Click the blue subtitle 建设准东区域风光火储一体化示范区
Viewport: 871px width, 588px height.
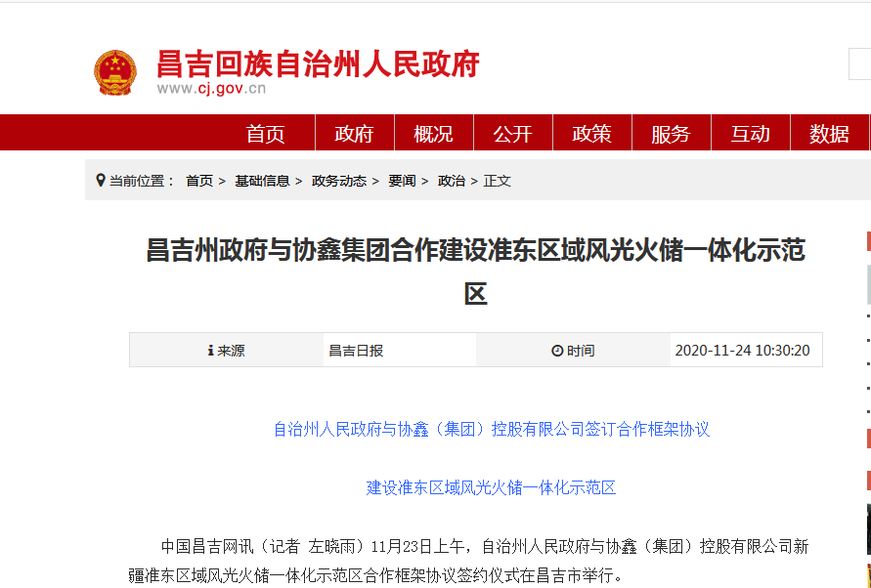[x=491, y=487]
